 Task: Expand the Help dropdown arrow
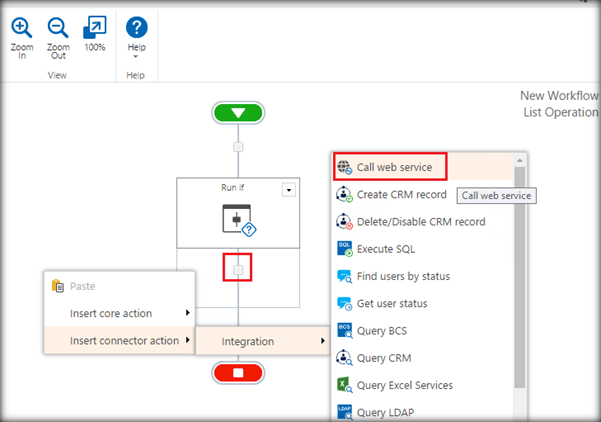pyautogui.click(x=136, y=57)
